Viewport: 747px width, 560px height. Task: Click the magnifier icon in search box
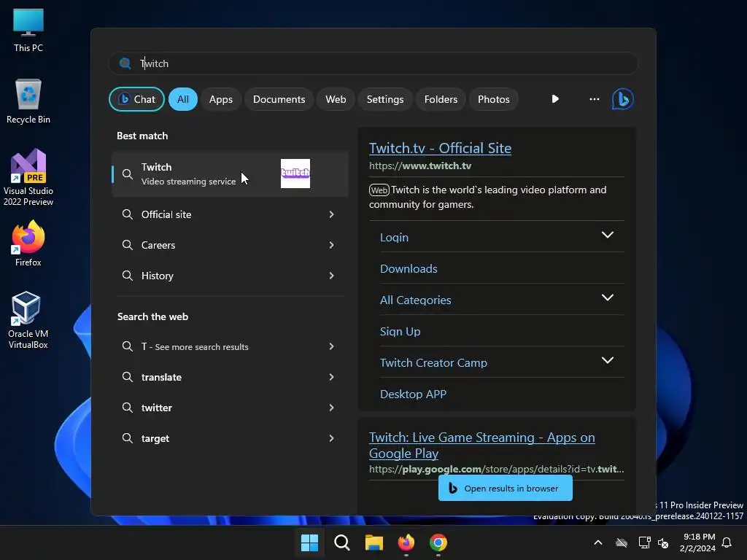click(x=125, y=63)
